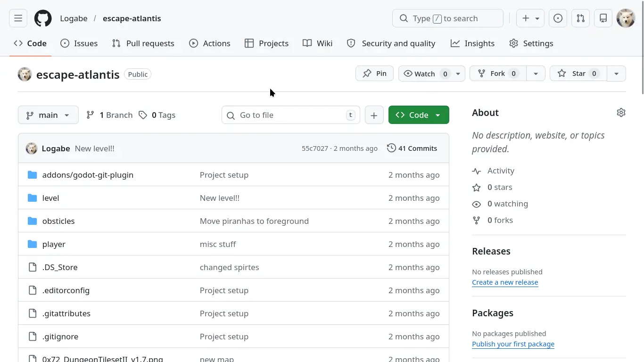The height and width of the screenshot is (362, 644).
Task: Edit About section with gear icon
Action: (x=621, y=113)
